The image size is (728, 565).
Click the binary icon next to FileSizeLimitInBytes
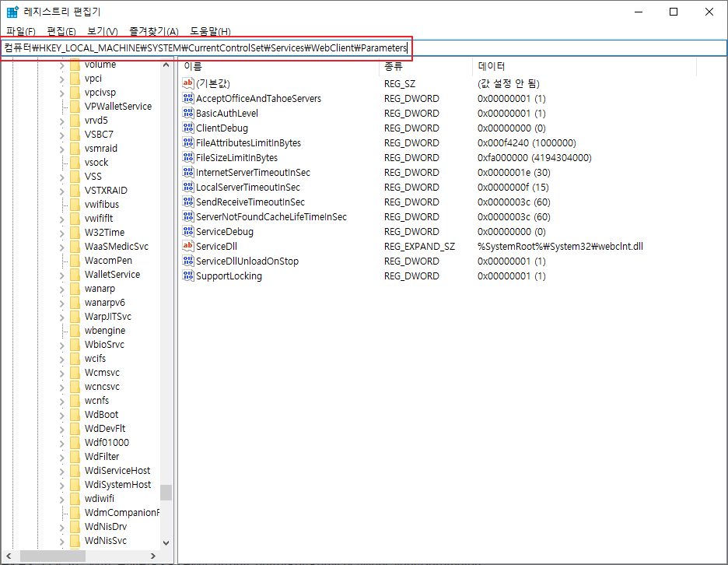point(187,158)
